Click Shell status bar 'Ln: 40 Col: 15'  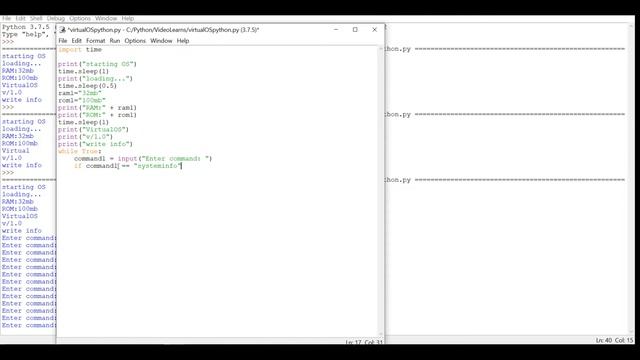[614, 340]
